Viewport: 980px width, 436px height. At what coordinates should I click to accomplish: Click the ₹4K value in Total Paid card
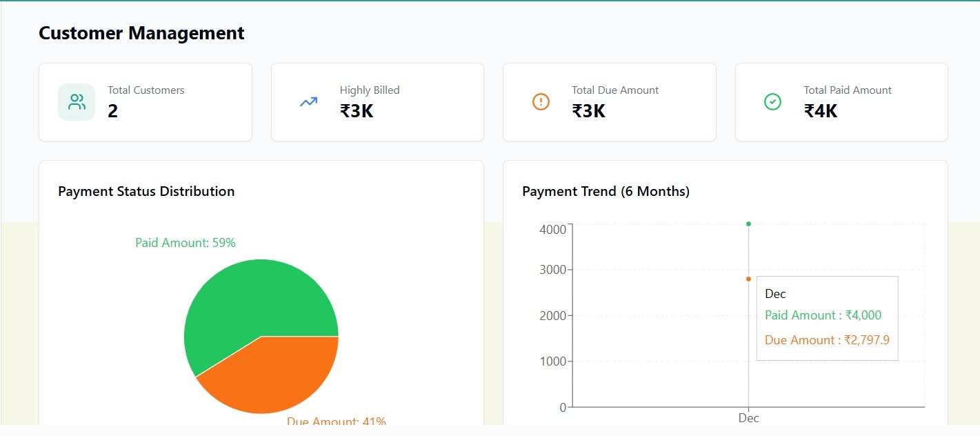point(821,111)
